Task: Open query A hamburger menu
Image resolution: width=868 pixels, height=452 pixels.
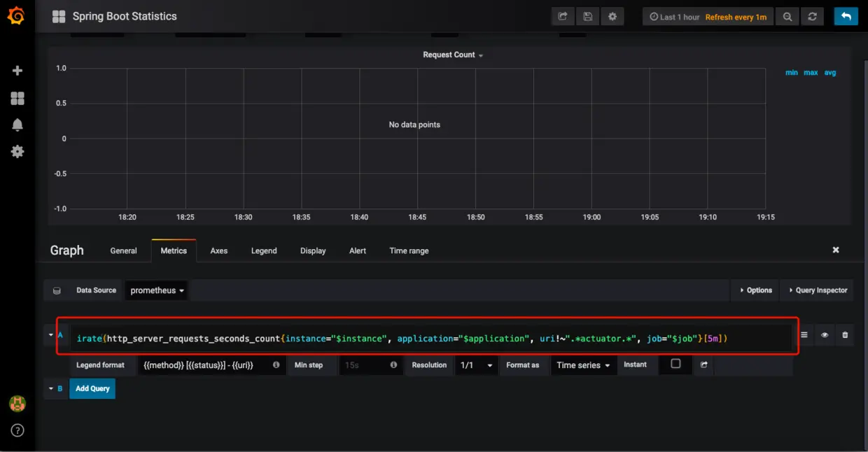Action: tap(804, 335)
